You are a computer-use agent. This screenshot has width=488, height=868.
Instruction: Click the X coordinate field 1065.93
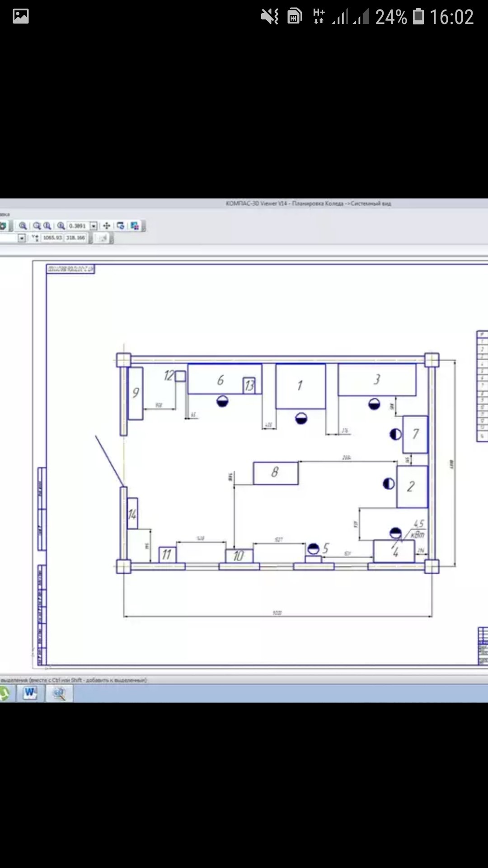pyautogui.click(x=52, y=238)
